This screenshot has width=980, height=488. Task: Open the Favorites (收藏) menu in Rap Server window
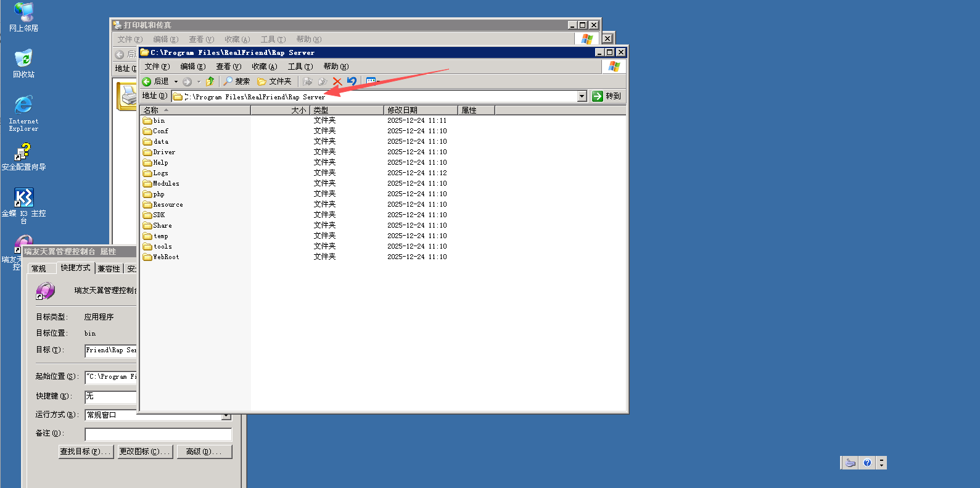click(264, 67)
